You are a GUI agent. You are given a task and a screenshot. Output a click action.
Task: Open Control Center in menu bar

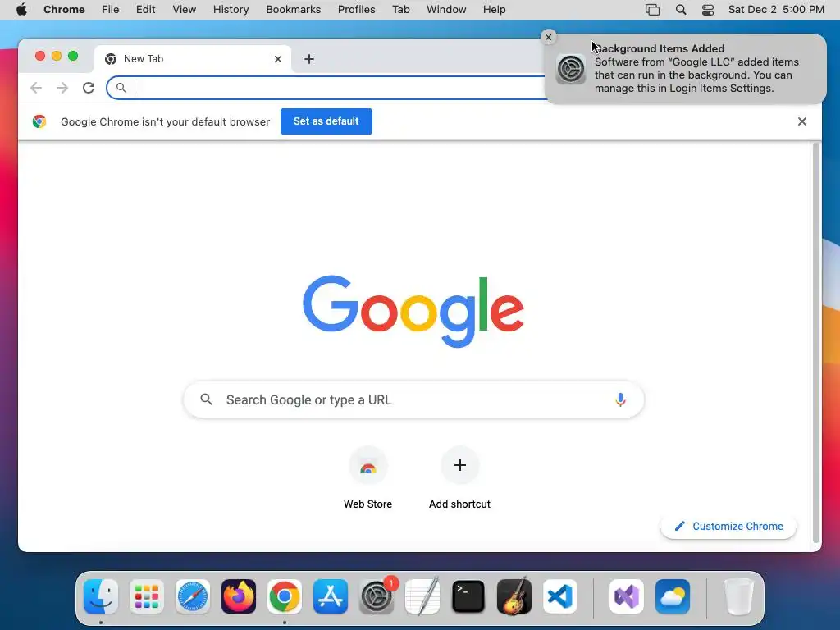coord(708,10)
